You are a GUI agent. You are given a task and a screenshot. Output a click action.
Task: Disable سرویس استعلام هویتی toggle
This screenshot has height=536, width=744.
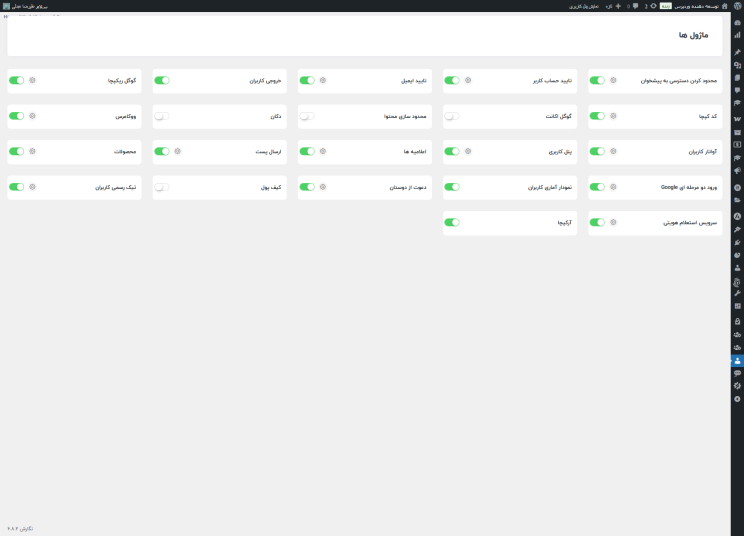click(597, 222)
